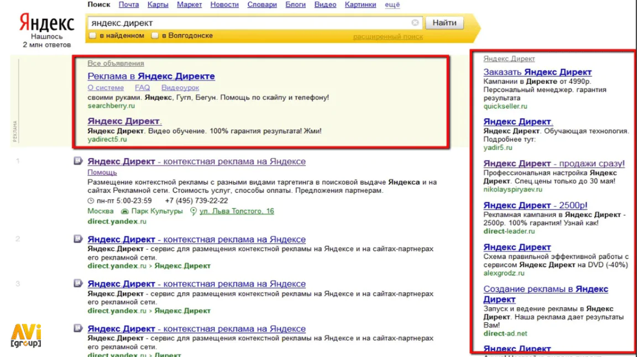
Task: Open the Видео search tab
Action: coord(325,4)
